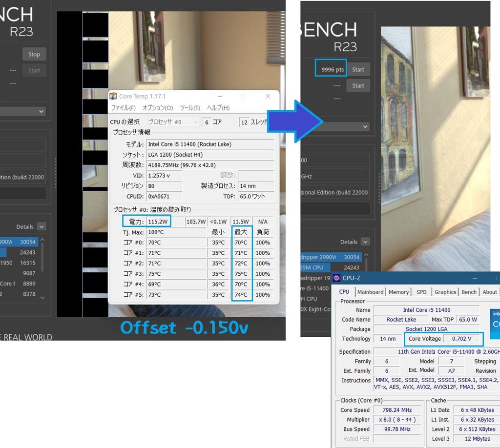Screen dimensions: 500x448
Task: Click the Code Name value 'Rocket Lake' in CPU-Z
Action: (401, 320)
